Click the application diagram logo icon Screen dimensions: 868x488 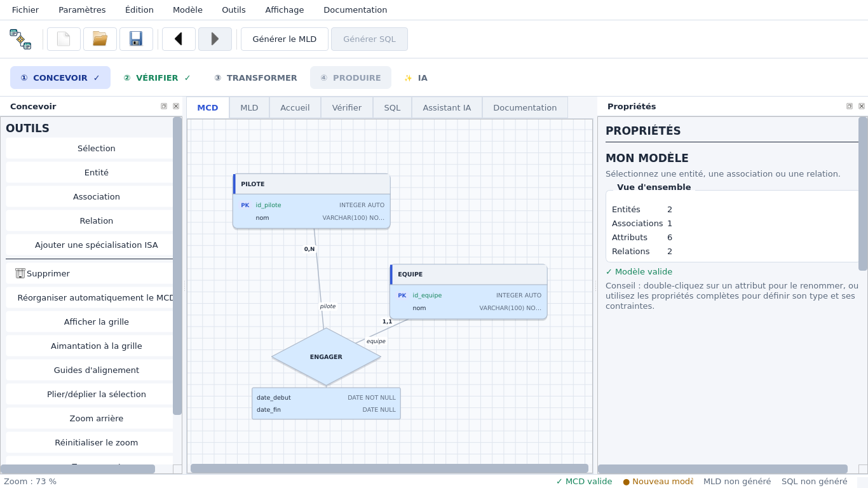tap(20, 39)
